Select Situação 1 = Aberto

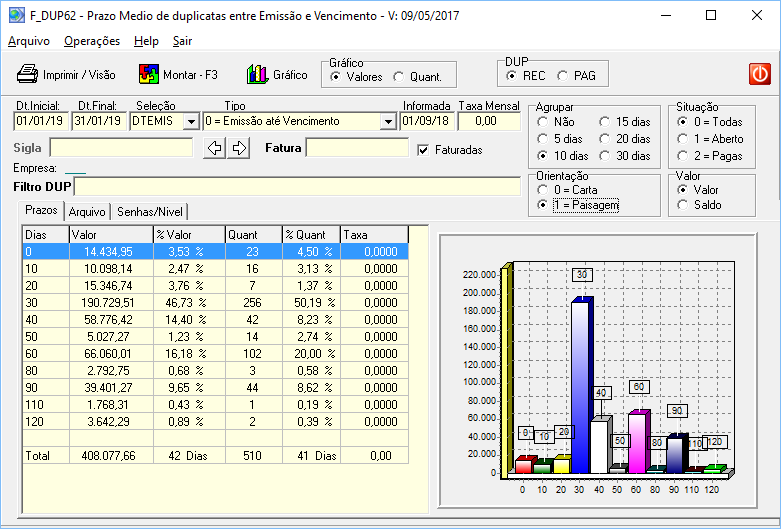click(683, 139)
